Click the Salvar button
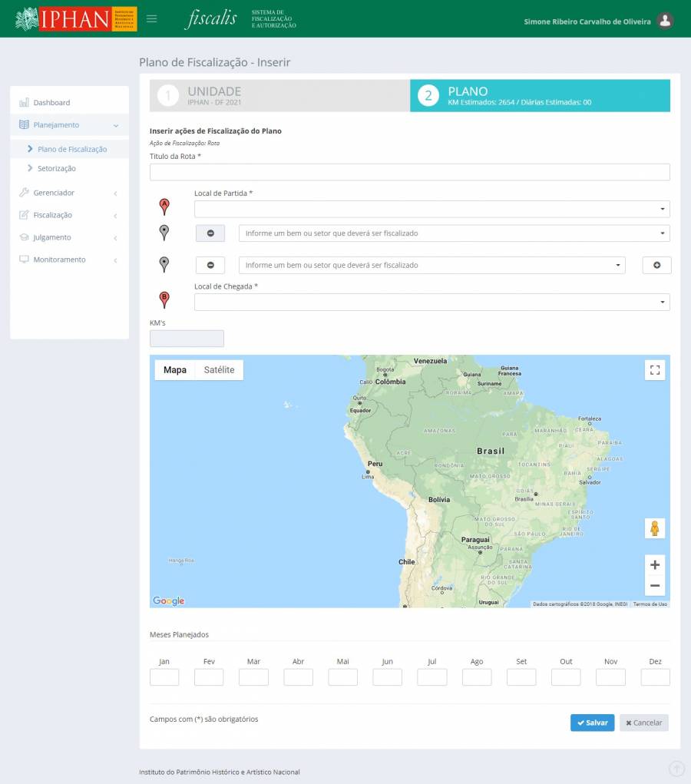Screen dimensions: 691x784 (x=592, y=723)
